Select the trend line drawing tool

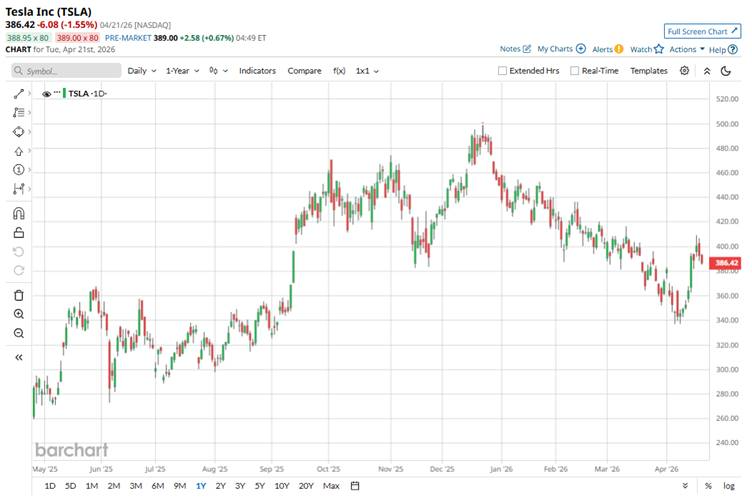pos(19,94)
